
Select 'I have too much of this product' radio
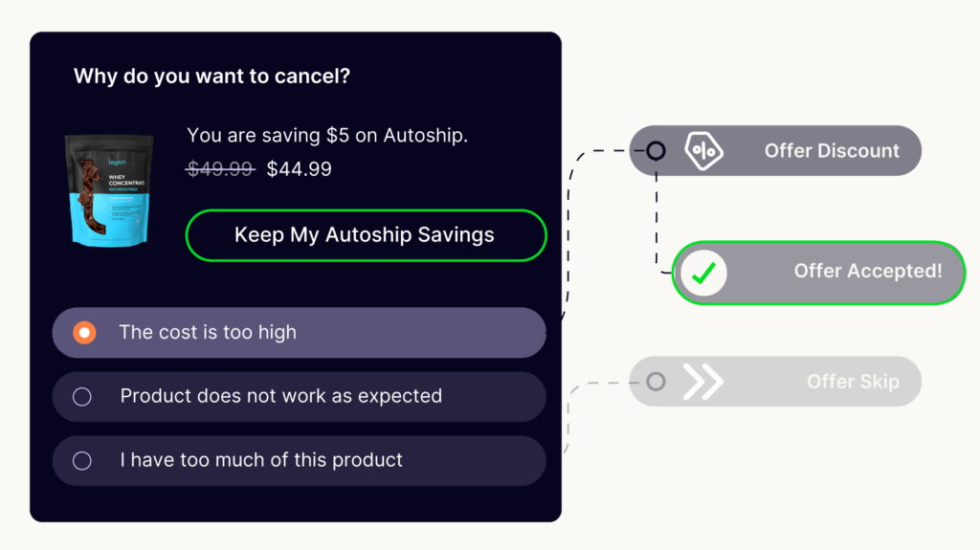click(x=82, y=461)
